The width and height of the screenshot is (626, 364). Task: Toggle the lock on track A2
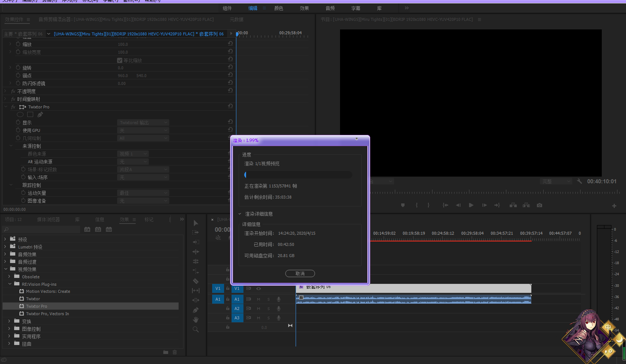click(227, 308)
